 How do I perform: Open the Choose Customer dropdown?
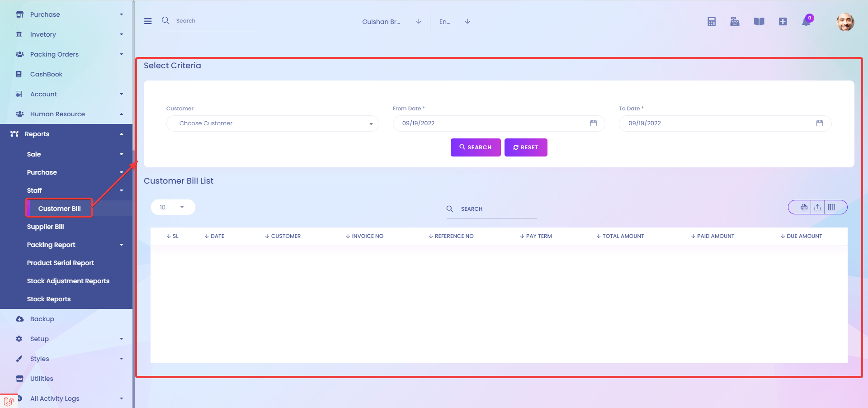tap(273, 123)
